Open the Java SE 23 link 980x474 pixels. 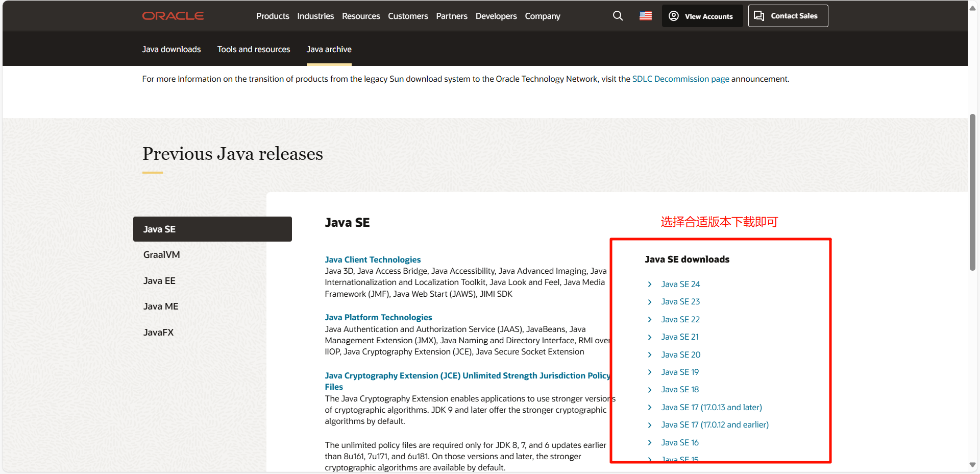coord(680,301)
